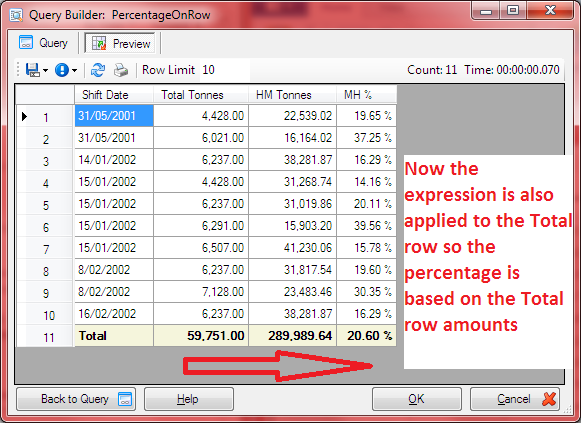Screen dimensions: 581x423
Task: Click the blue exclamation info icon
Action: click(x=62, y=70)
